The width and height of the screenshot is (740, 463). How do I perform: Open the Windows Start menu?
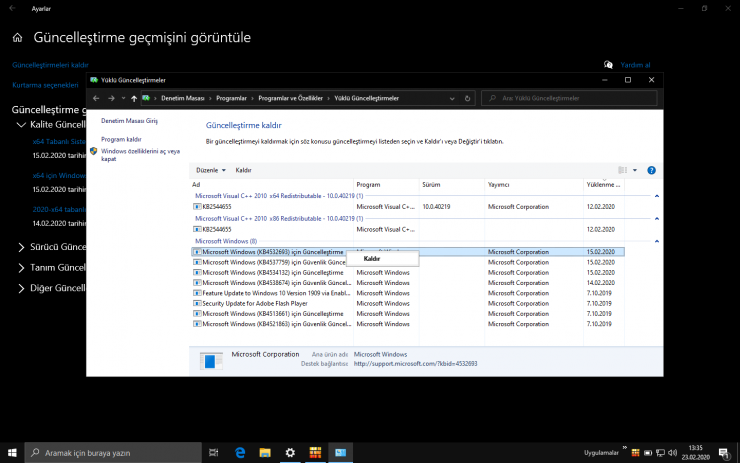pos(12,453)
